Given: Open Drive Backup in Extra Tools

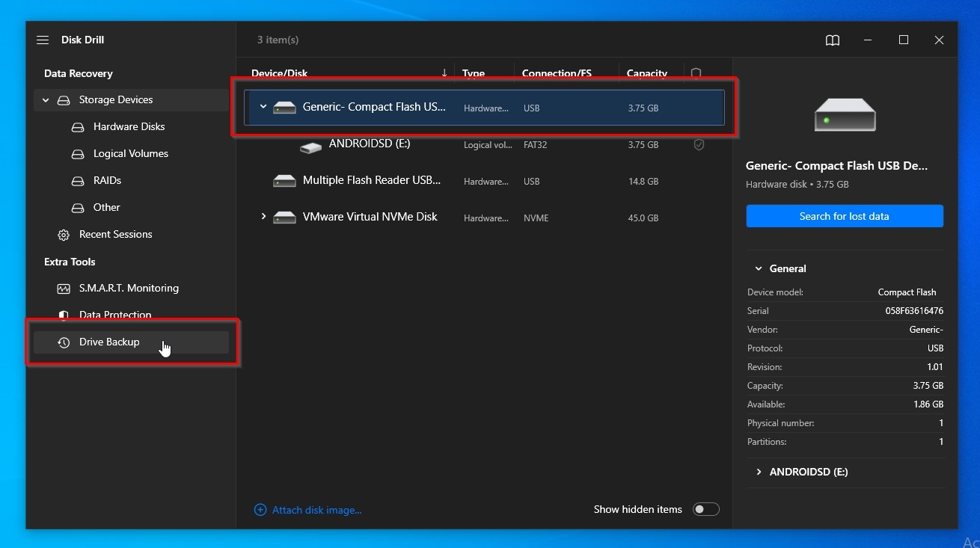Looking at the screenshot, I should click(131, 342).
